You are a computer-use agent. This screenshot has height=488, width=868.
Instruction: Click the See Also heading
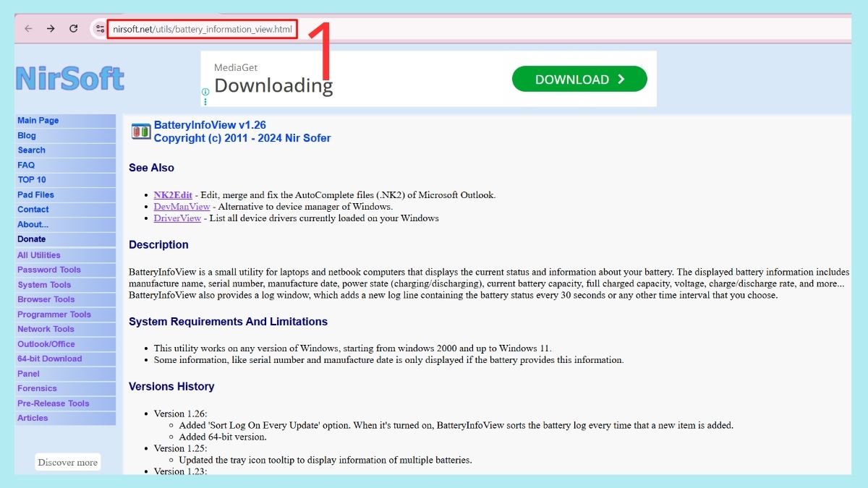pyautogui.click(x=151, y=168)
